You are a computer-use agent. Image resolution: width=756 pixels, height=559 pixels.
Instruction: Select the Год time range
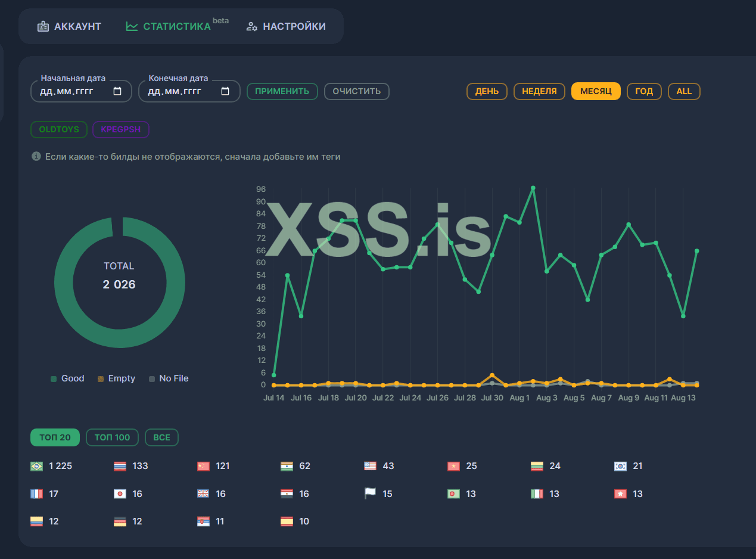click(x=644, y=91)
